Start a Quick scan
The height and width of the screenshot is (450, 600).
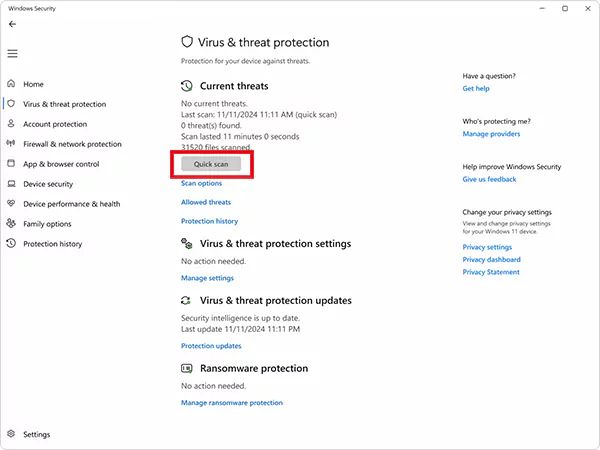click(x=211, y=164)
